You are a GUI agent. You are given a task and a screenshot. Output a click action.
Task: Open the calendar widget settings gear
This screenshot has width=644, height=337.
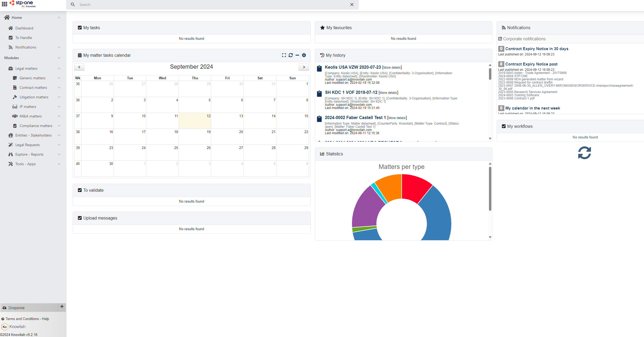click(x=304, y=55)
